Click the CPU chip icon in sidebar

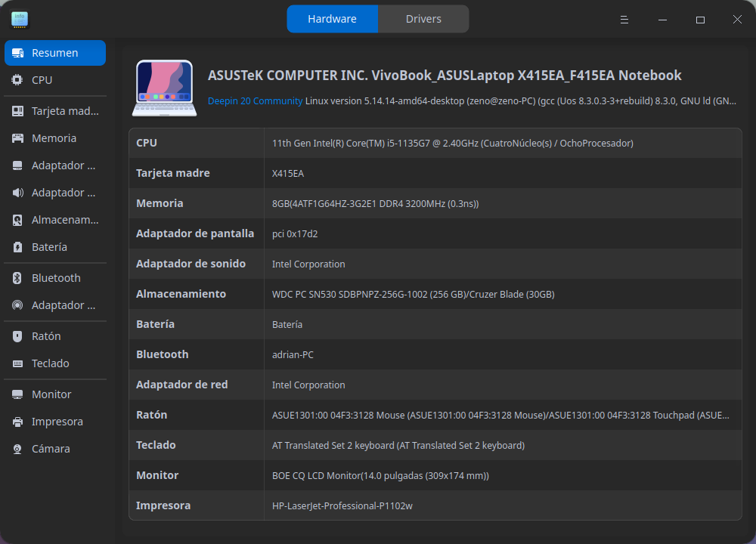17,80
